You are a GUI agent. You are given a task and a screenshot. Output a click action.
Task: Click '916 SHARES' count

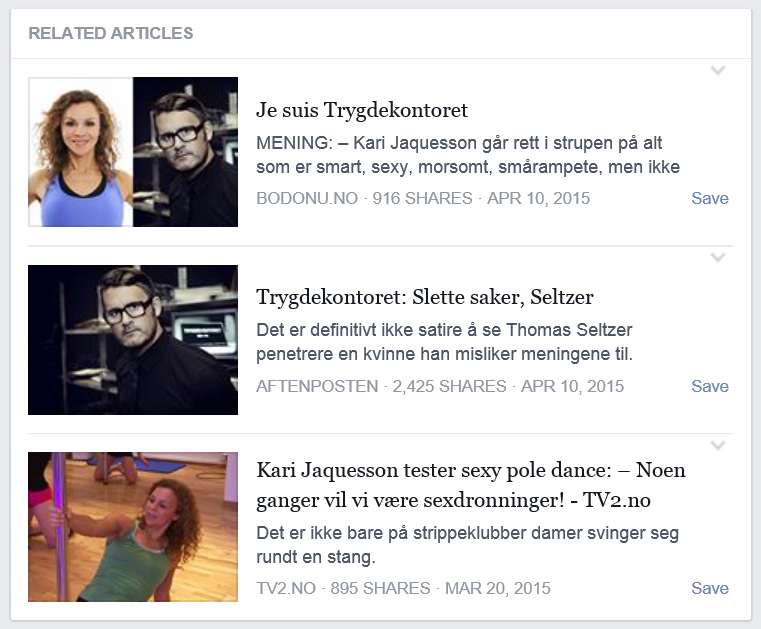pos(422,199)
